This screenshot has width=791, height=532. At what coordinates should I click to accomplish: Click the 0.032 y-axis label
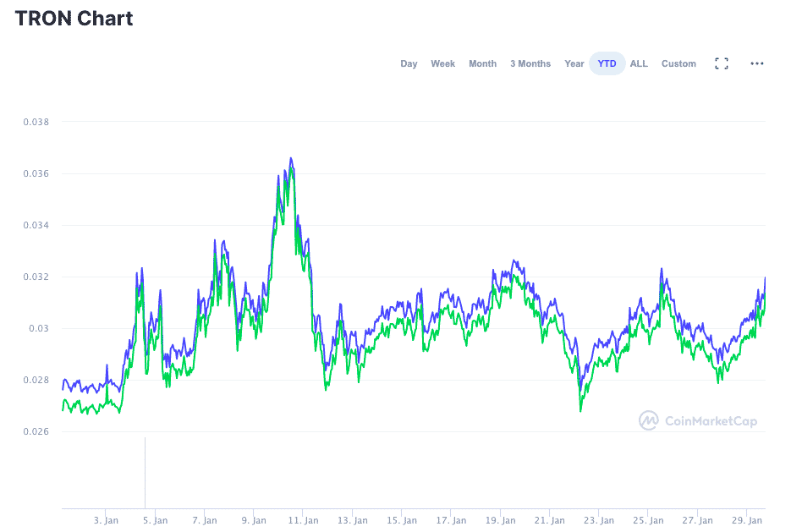(x=36, y=277)
